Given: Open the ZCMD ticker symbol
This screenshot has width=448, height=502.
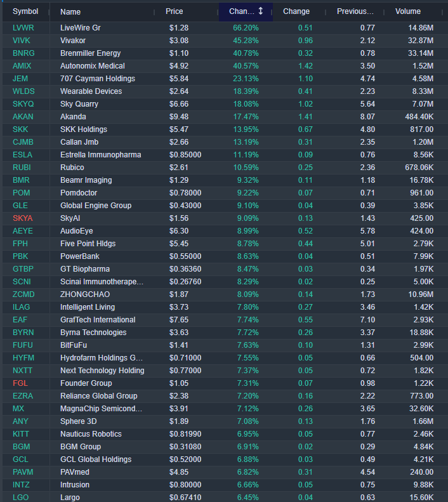Looking at the screenshot, I should pos(23,294).
